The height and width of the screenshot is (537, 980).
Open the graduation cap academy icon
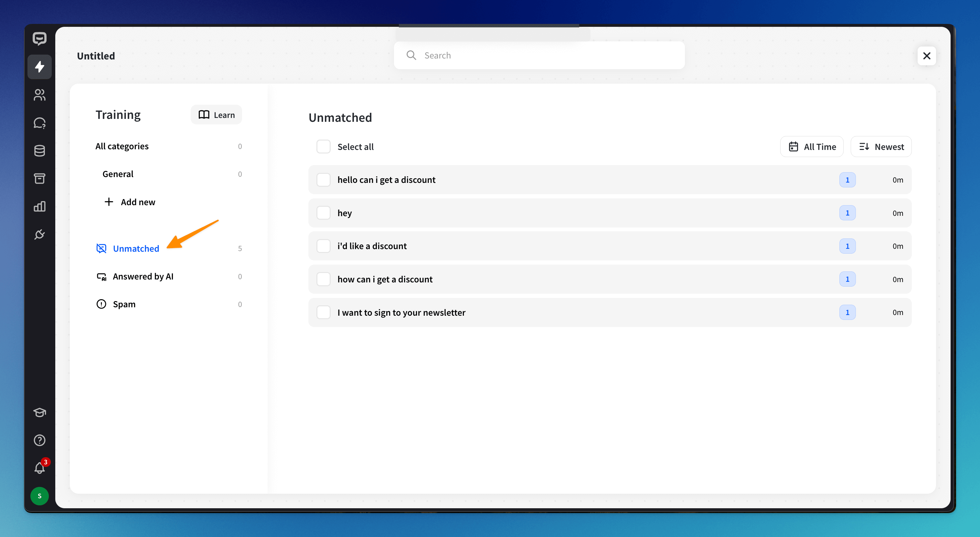(x=39, y=412)
